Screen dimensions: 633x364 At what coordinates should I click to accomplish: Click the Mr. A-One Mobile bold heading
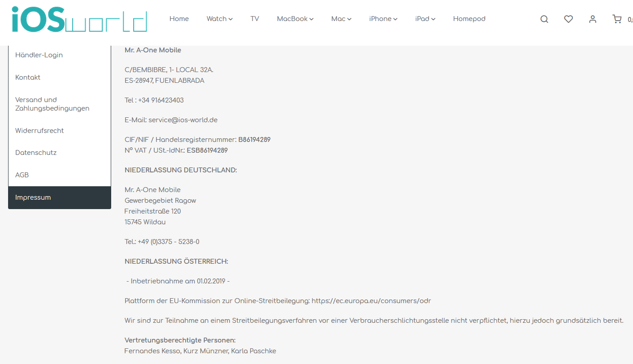tap(153, 50)
